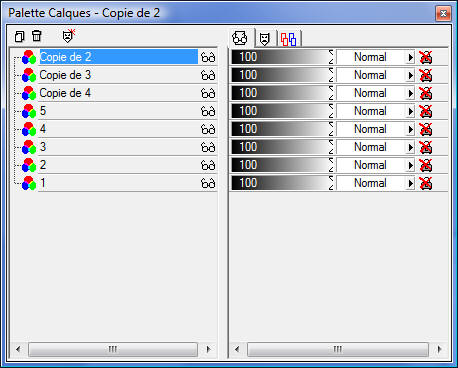The height and width of the screenshot is (368, 458).
Task: Open blend mode dropdown for Copie de 4
Action: click(x=410, y=93)
